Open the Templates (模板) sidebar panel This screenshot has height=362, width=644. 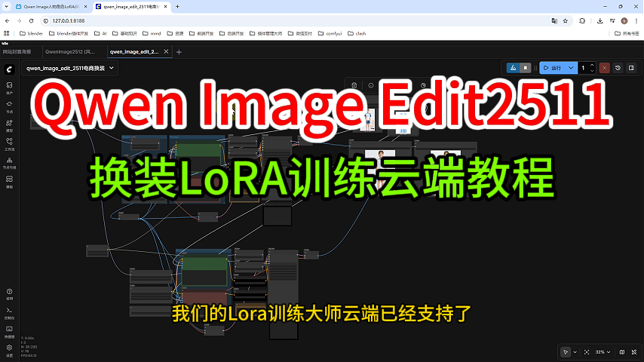point(9,182)
